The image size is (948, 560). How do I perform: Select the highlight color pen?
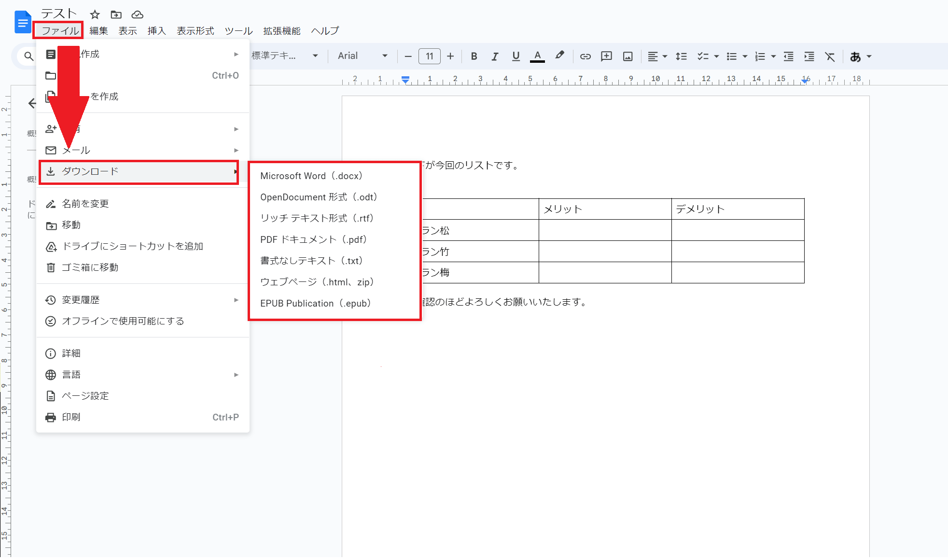pyautogui.click(x=559, y=56)
